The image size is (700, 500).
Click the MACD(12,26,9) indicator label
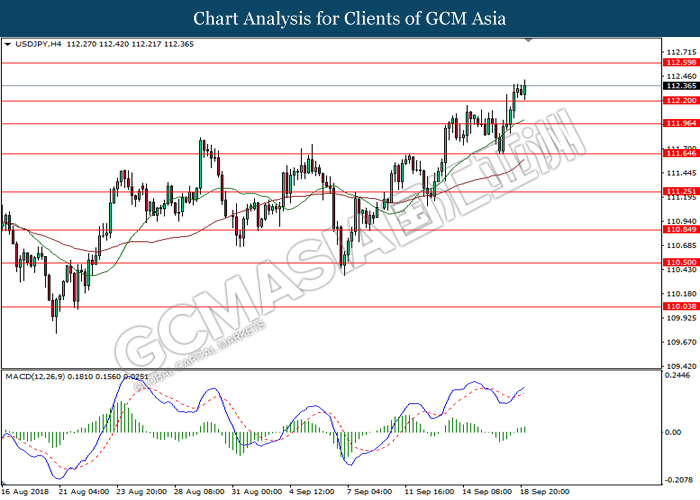[x=35, y=377]
